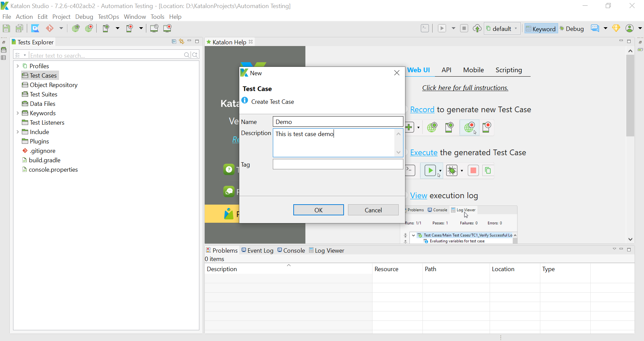Click the Save icon in toolbar
This screenshot has width=644, height=341.
pos(6,29)
